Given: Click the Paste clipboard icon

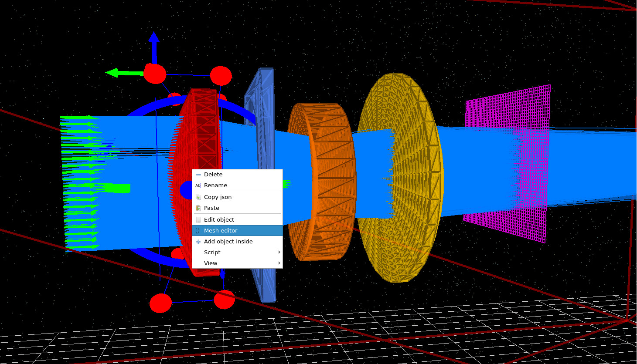Looking at the screenshot, I should pyautogui.click(x=198, y=208).
